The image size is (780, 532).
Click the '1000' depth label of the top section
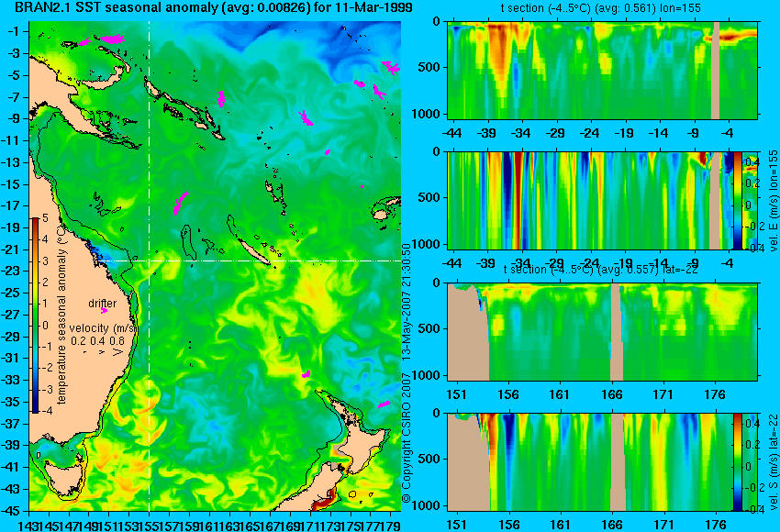427,114
